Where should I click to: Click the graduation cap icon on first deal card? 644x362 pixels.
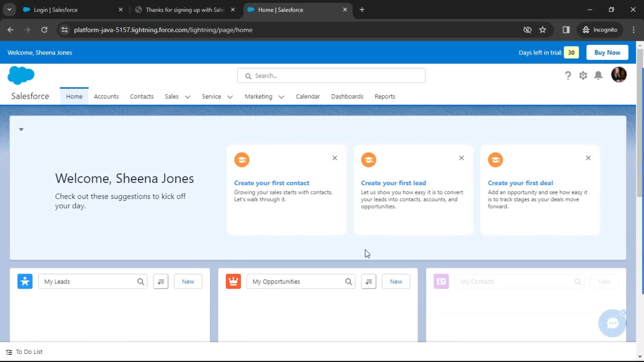coord(495,160)
